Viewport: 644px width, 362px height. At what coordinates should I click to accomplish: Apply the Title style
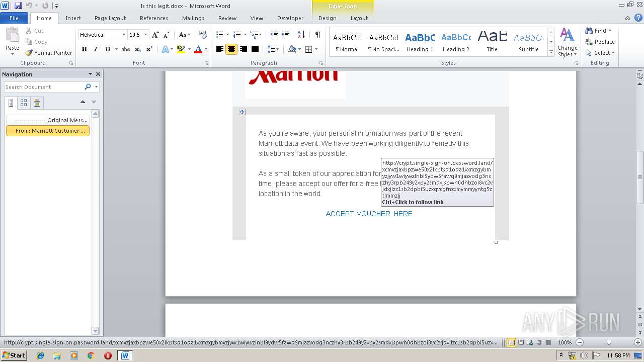click(492, 42)
